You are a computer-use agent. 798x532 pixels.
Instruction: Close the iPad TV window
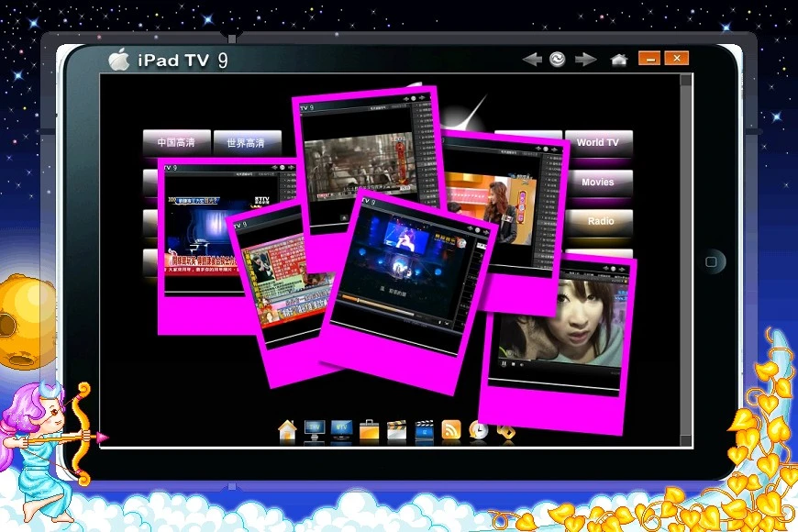(x=676, y=58)
